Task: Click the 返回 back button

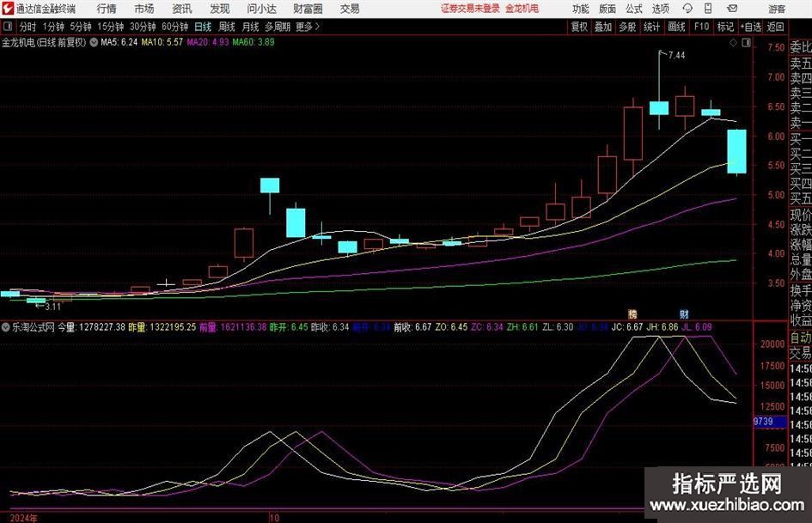Action: coord(776,27)
